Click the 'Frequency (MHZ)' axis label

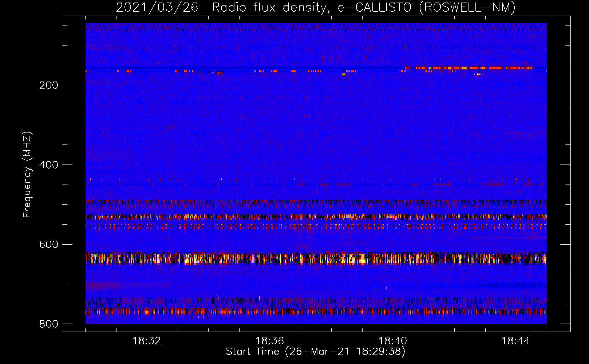27,175
